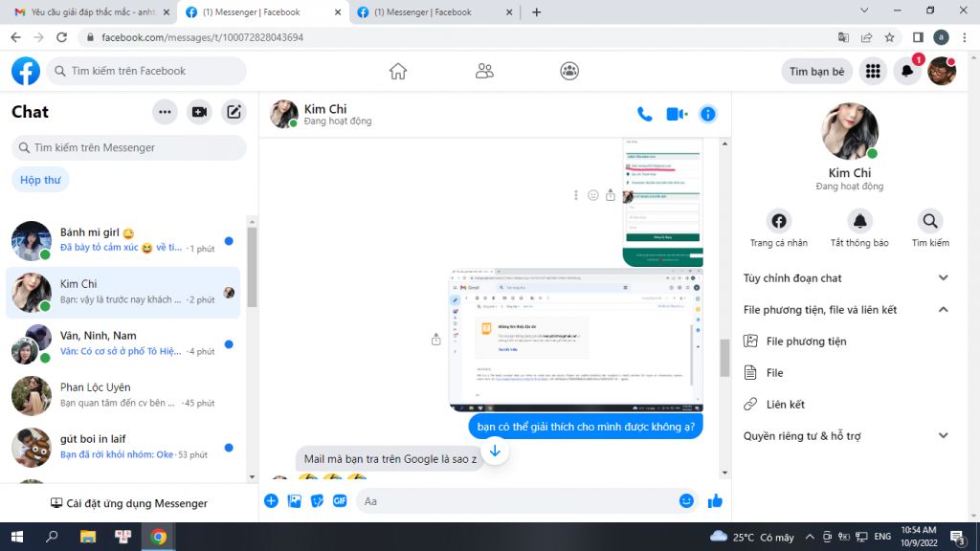Start a voice call with Kim Chi
The image size is (980, 551).
pyautogui.click(x=645, y=114)
